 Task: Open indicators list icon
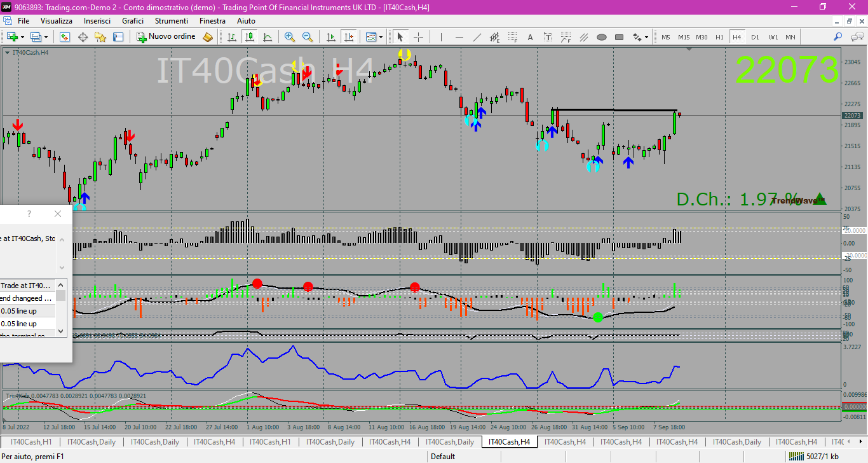[x=371, y=37]
